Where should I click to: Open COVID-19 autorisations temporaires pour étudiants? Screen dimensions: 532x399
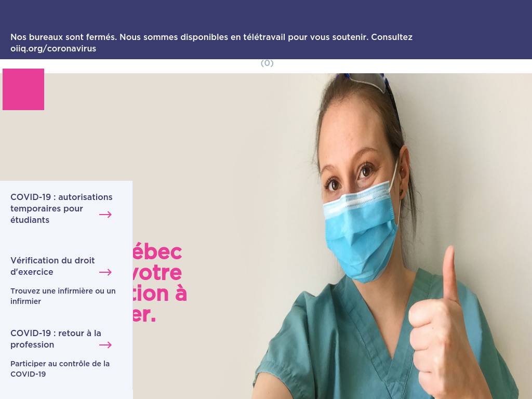(x=61, y=208)
